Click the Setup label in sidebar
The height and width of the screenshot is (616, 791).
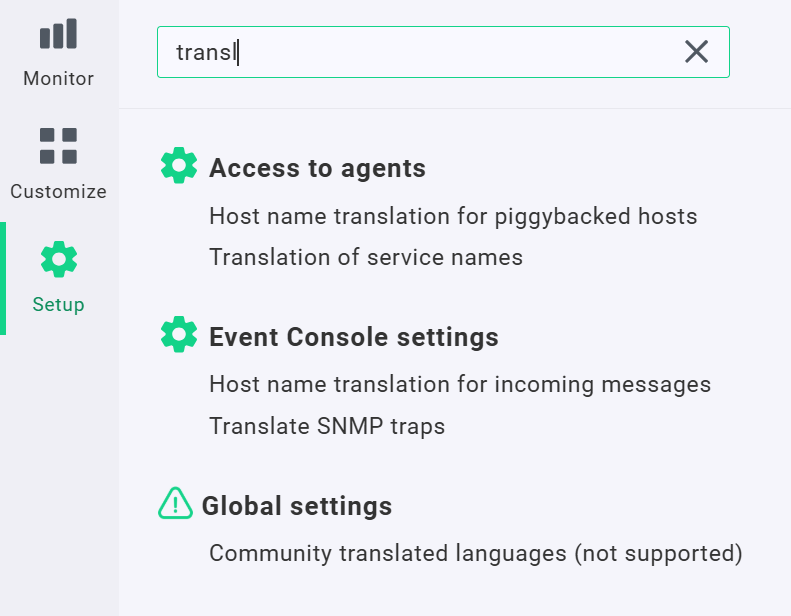click(58, 304)
